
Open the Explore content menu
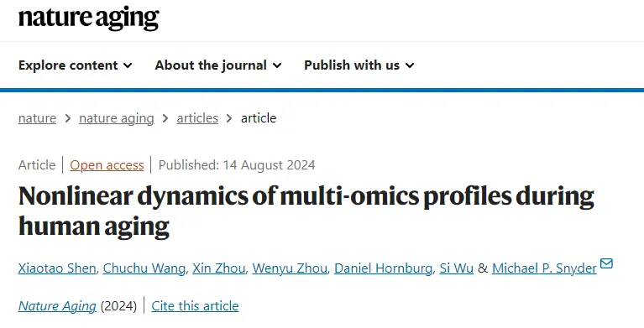tap(76, 65)
